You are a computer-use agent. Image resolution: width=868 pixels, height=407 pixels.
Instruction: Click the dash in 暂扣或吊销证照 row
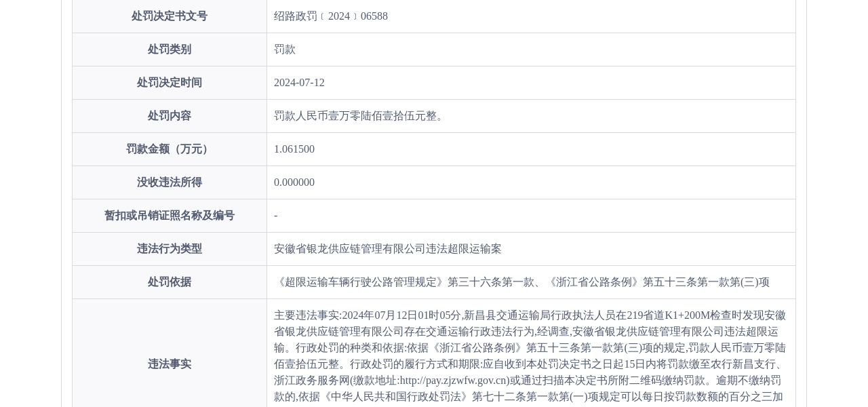[x=275, y=215]
